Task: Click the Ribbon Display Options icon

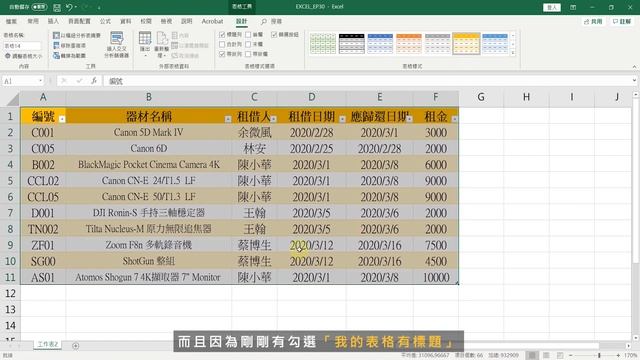Action: pos(573,7)
